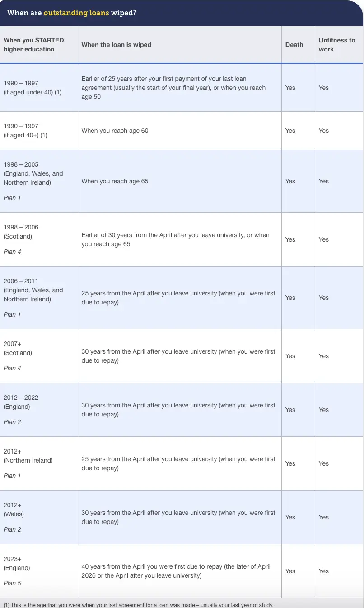Click the 1998 – 2005 Plan 1 row label
The image size is (364, 608).
pyautogui.click(x=33, y=181)
